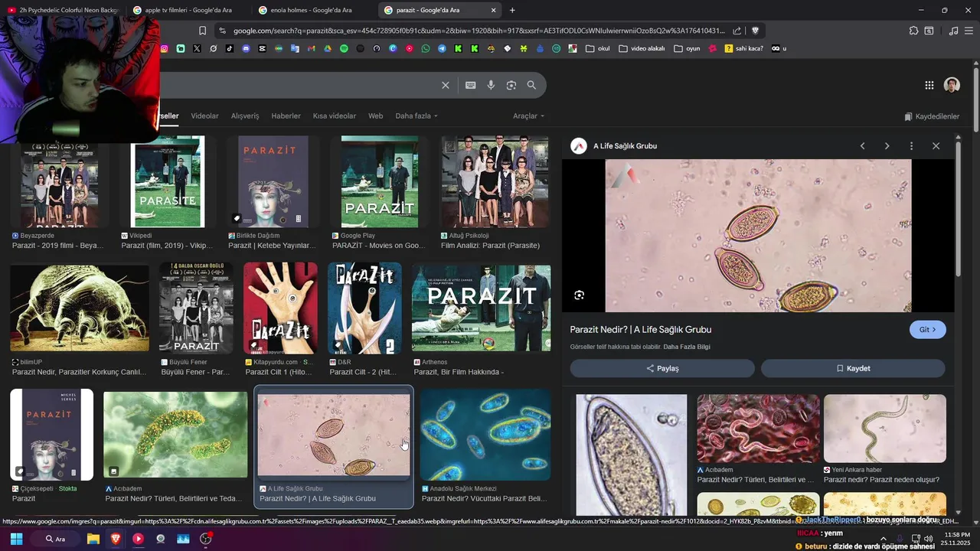Switch to the 'apple tv filmleri' browser tab
The image size is (980, 551).
pyautogui.click(x=188, y=10)
